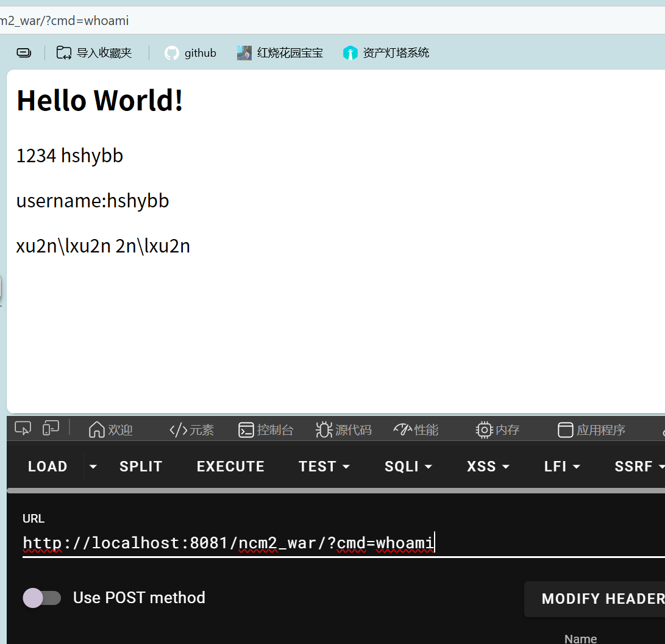Expand the LFI dropdown menu
The height and width of the screenshot is (644, 665).
[x=561, y=467]
